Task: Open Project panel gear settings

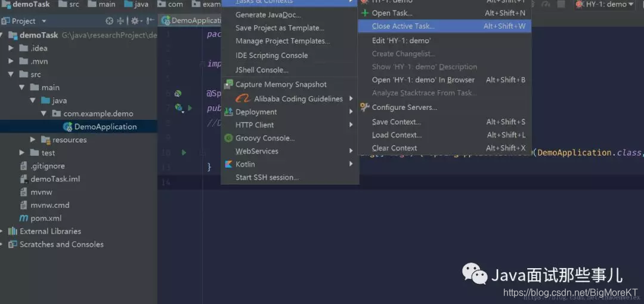Action: (x=135, y=21)
